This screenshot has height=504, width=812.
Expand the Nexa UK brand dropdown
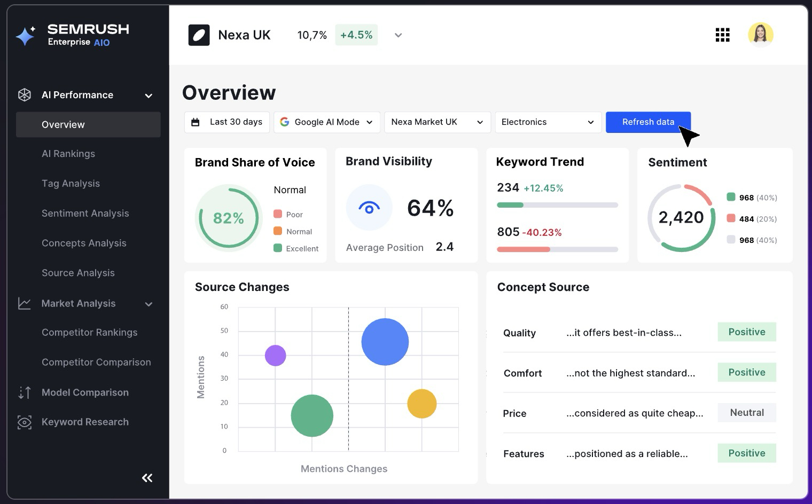tap(398, 35)
